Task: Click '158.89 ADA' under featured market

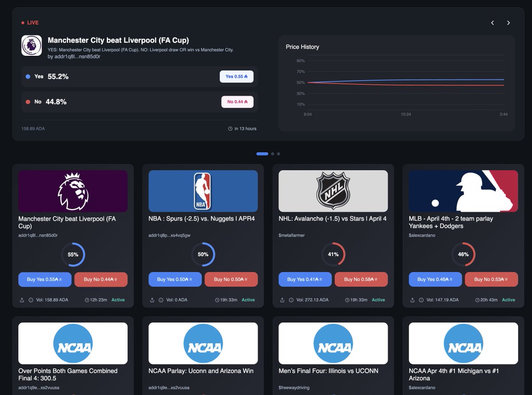Action: point(33,129)
